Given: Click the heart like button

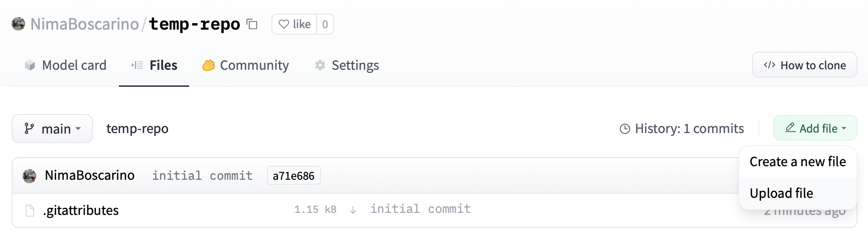Looking at the screenshot, I should 295,24.
